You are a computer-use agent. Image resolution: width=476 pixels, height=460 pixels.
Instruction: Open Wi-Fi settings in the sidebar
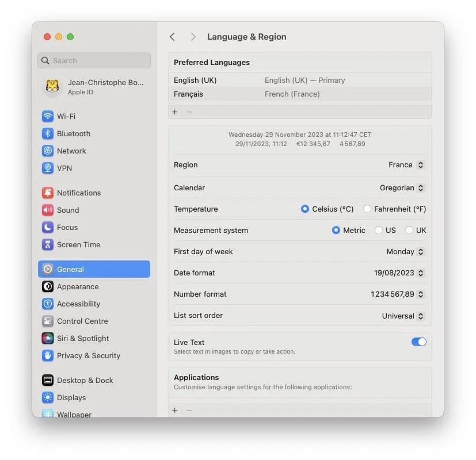69,116
